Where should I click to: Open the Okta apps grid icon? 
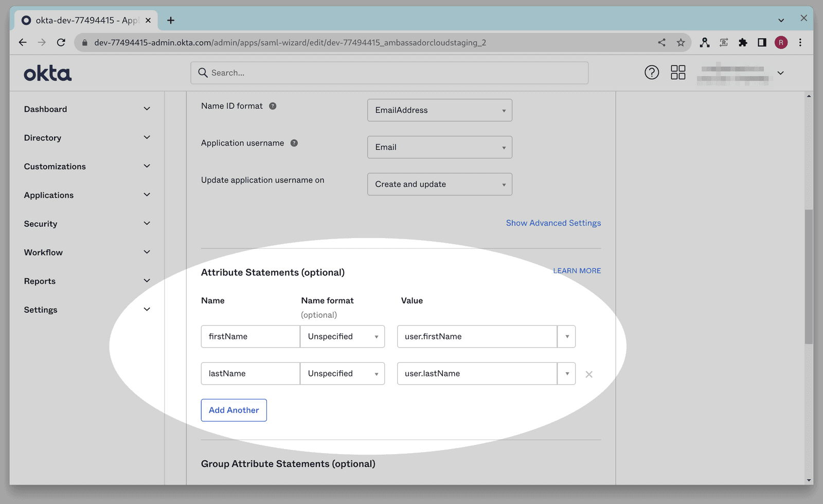point(678,73)
